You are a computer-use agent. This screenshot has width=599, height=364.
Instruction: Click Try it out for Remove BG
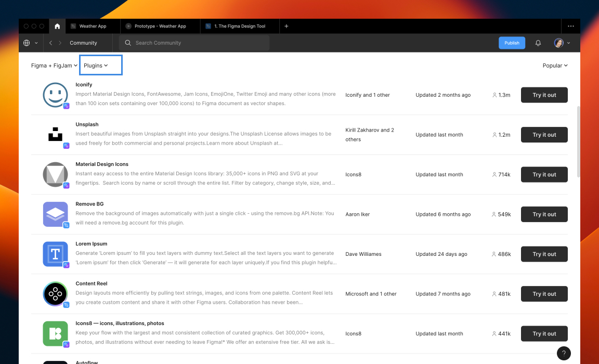[544, 214]
